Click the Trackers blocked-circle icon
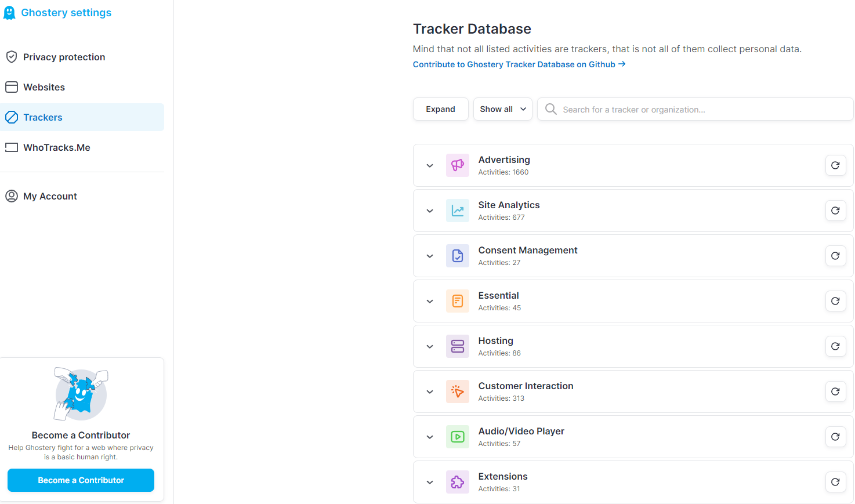 tap(12, 117)
